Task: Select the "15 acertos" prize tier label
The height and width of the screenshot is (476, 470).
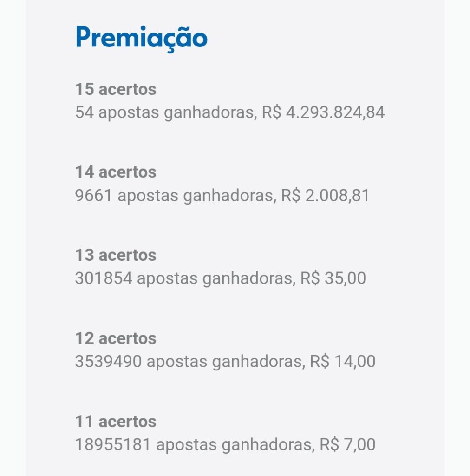Action: coord(116,89)
